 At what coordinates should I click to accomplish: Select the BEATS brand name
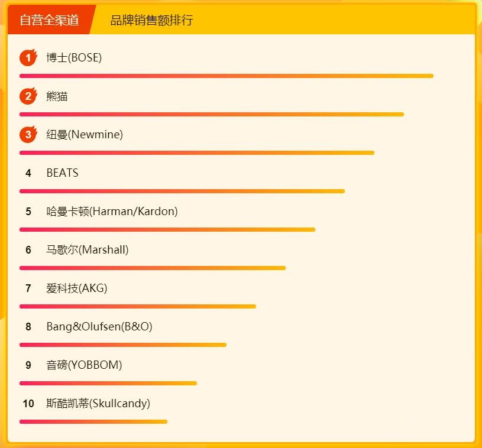coord(62,173)
